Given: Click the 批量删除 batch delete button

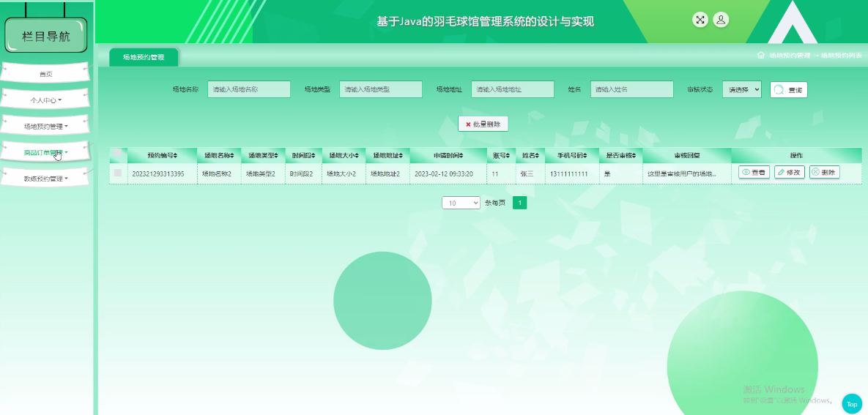Looking at the screenshot, I should tap(483, 124).
